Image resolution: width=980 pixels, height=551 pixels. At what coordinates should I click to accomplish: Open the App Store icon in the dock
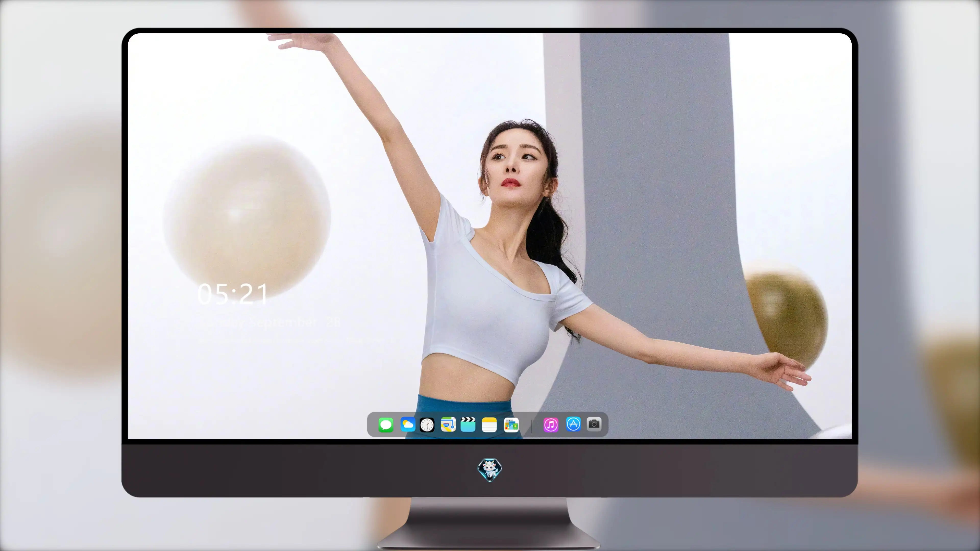coord(573,424)
